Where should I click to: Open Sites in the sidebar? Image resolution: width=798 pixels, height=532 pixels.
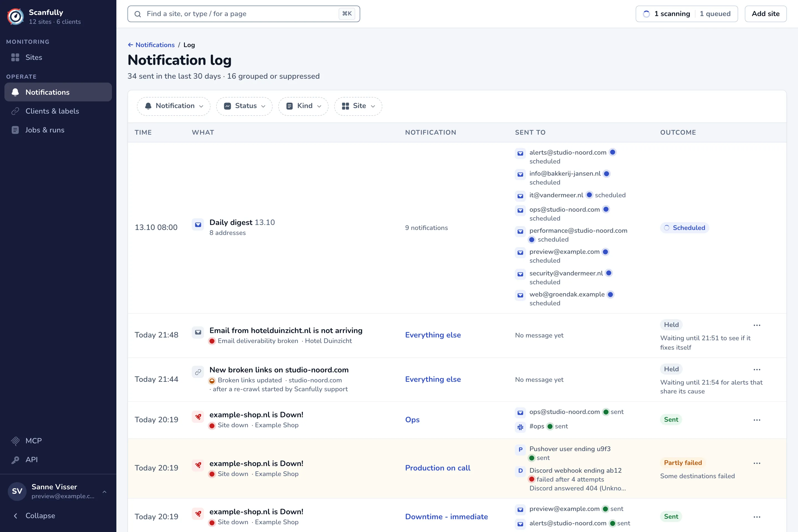pyautogui.click(x=58, y=57)
